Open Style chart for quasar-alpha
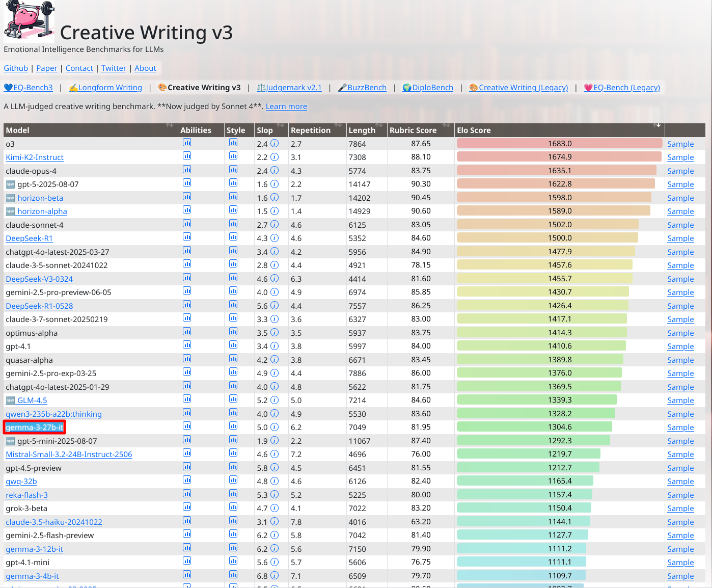The width and height of the screenshot is (712, 588). (233, 359)
